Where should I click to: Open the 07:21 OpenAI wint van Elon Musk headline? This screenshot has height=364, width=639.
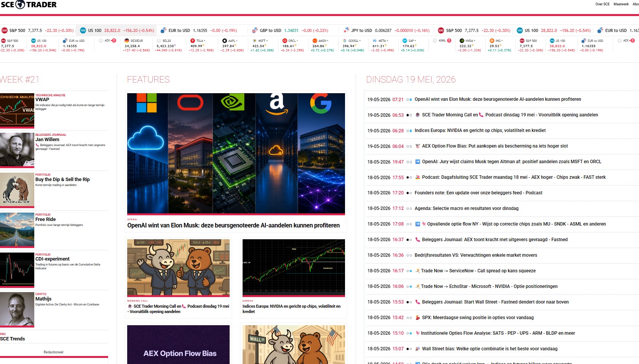tap(498, 99)
